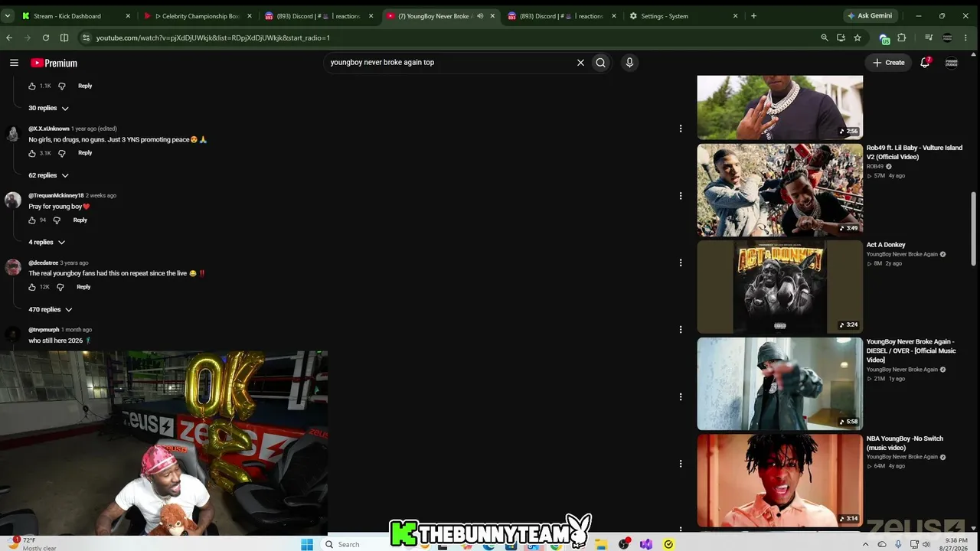Open the Chrome profile avatar
980x551 pixels.
point(947,37)
